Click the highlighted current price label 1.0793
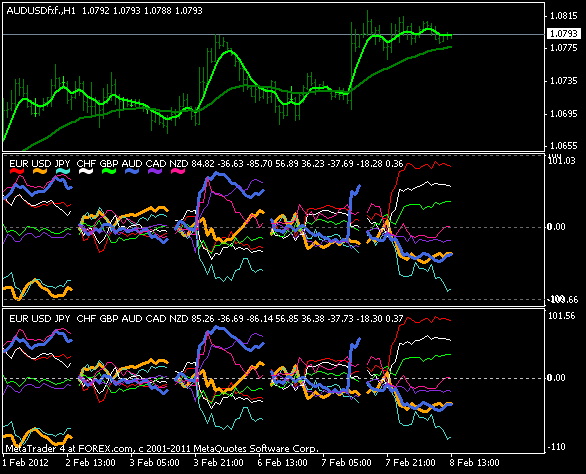This screenshot has width=586, height=474. [564, 34]
